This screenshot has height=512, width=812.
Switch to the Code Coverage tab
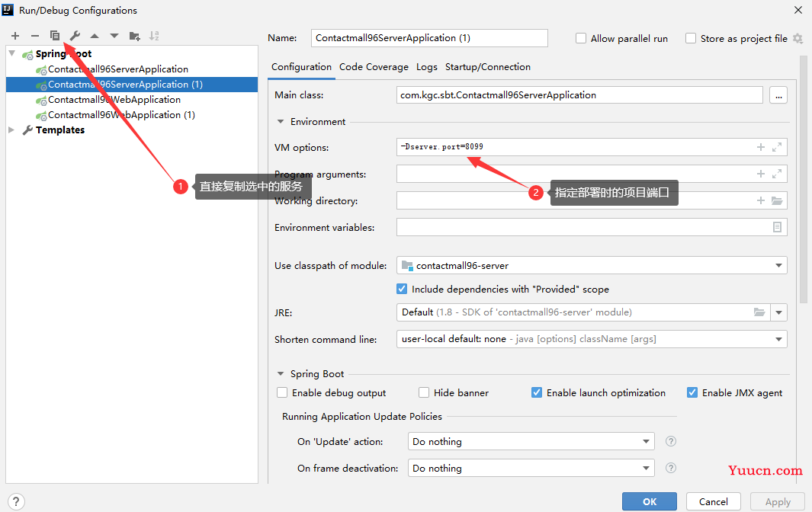point(374,67)
